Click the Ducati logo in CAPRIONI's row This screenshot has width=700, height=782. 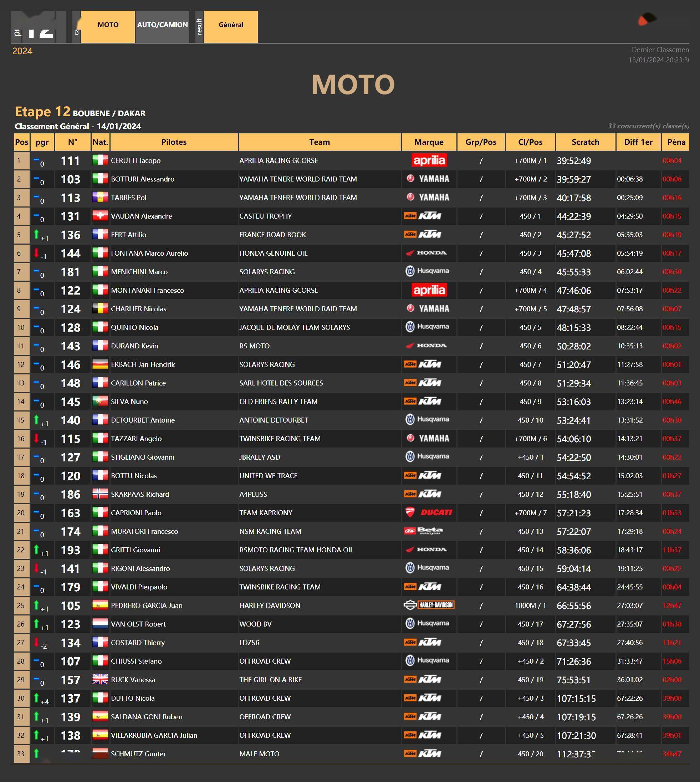[x=429, y=513]
